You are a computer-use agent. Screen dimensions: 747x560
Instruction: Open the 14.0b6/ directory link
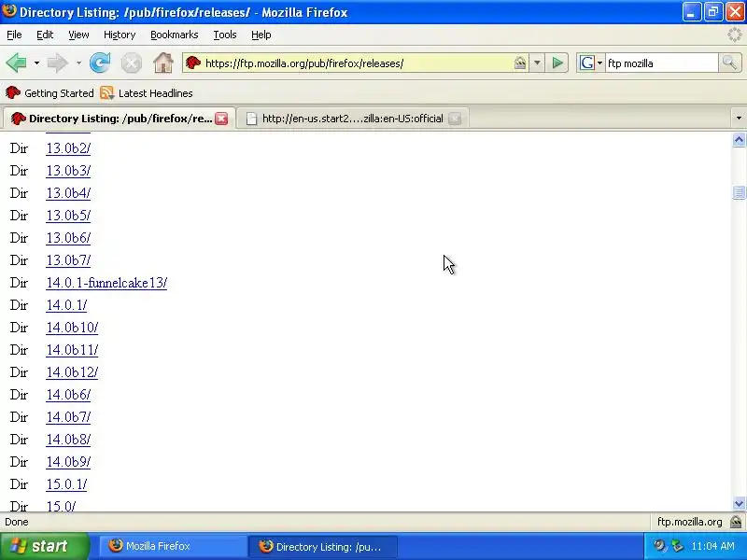coord(68,394)
